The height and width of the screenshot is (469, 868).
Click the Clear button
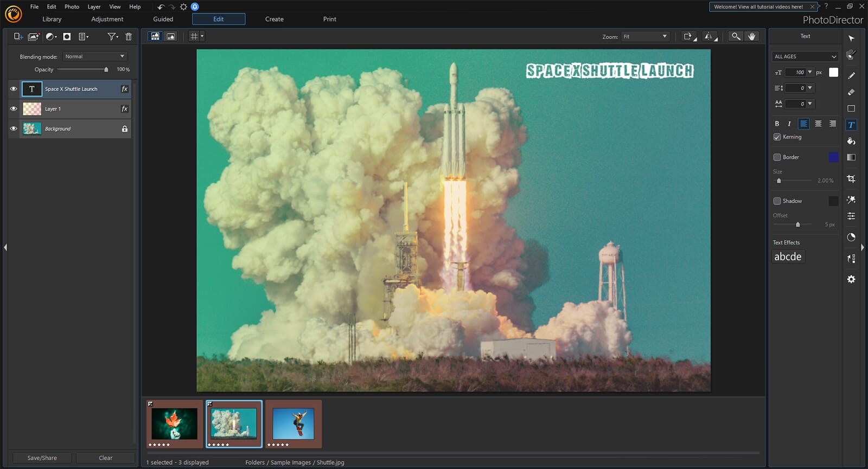pyautogui.click(x=106, y=458)
